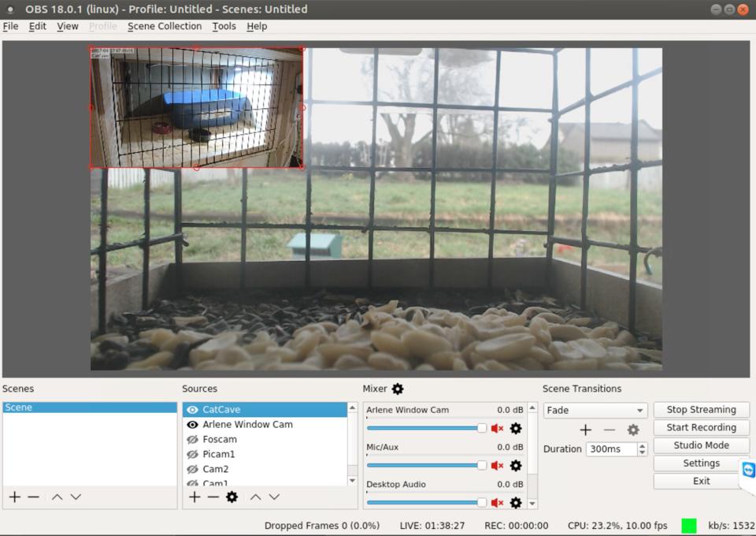This screenshot has height=536, width=756.
Task: Open settings gear for the Mic/Aux channel
Action: pyautogui.click(x=516, y=465)
